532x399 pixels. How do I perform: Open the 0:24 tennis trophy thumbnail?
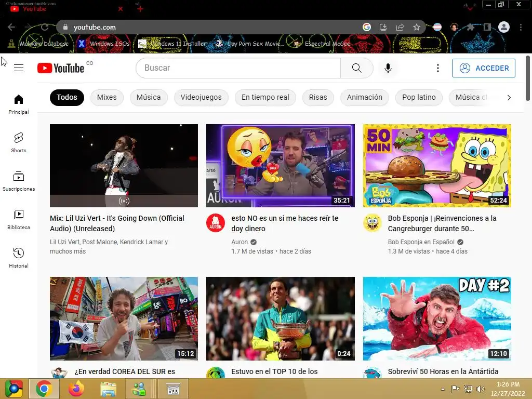point(280,318)
